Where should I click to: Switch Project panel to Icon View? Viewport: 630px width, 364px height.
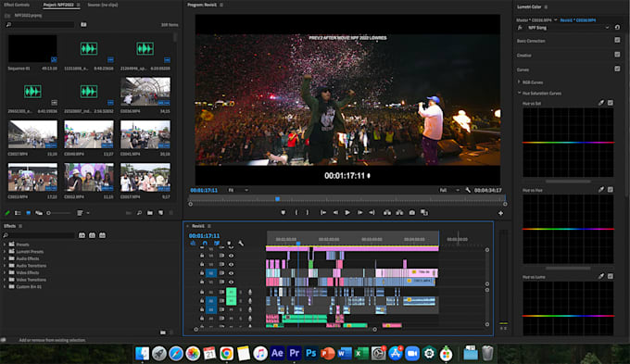point(28,213)
